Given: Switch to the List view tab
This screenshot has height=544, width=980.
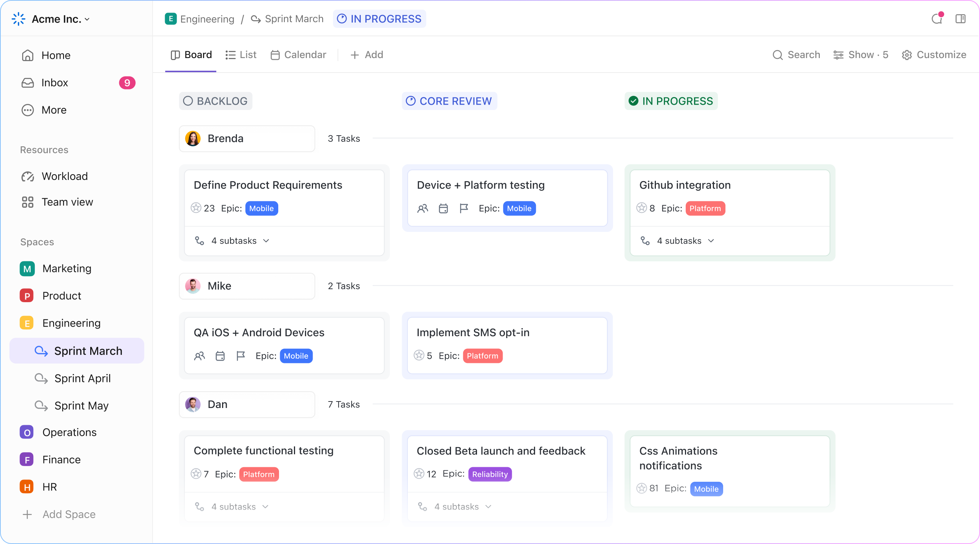Looking at the screenshot, I should tap(241, 55).
